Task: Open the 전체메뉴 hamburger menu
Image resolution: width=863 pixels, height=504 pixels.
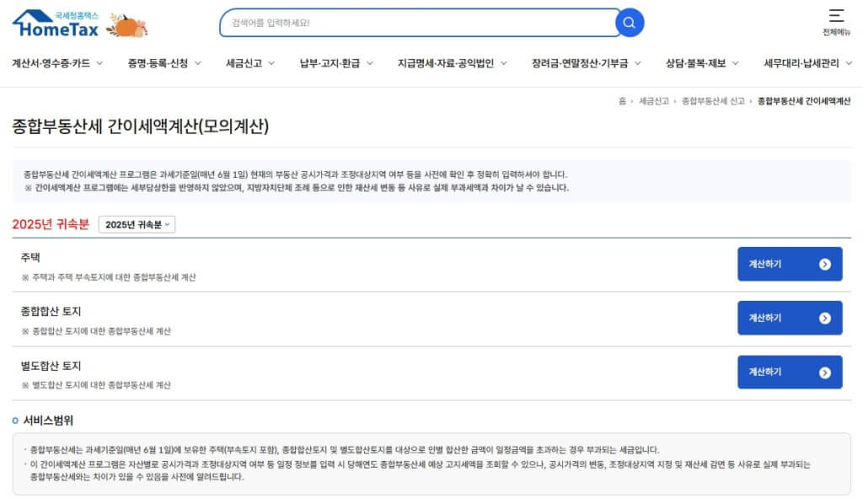Action: click(835, 19)
